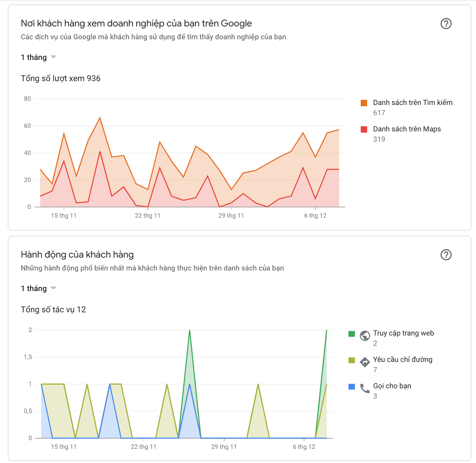The image size is (476, 463).
Task: Click the 15 thg 11 label in views chart
Action: (x=64, y=215)
